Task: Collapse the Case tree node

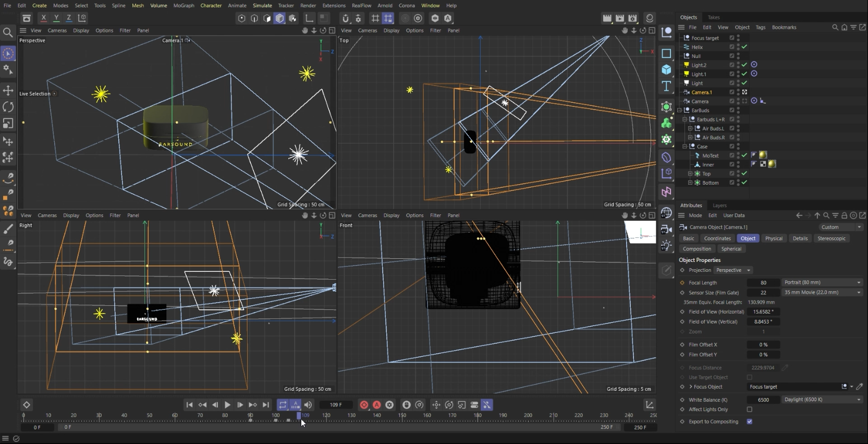Action: pos(685,147)
